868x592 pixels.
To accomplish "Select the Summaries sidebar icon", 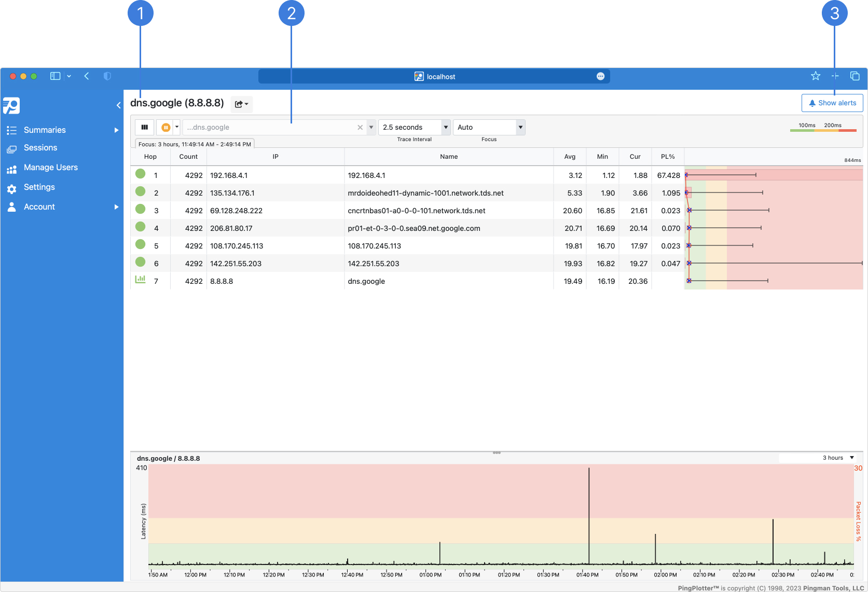I will coord(11,130).
